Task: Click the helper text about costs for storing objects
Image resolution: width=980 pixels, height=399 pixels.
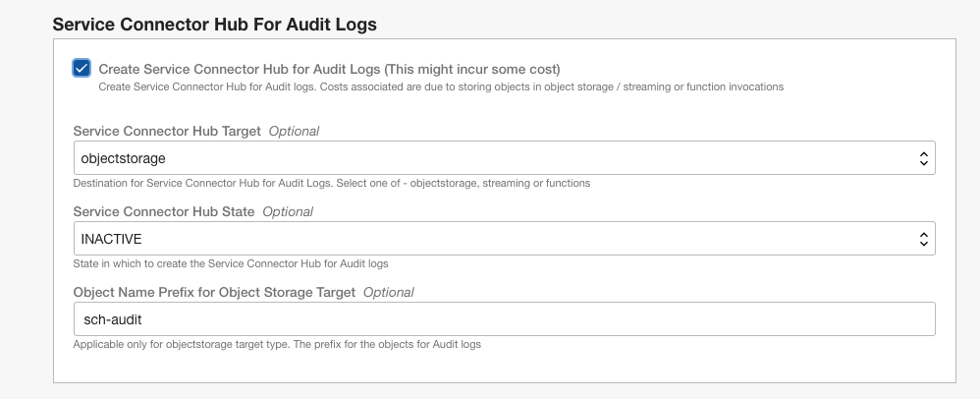Action: click(441, 87)
